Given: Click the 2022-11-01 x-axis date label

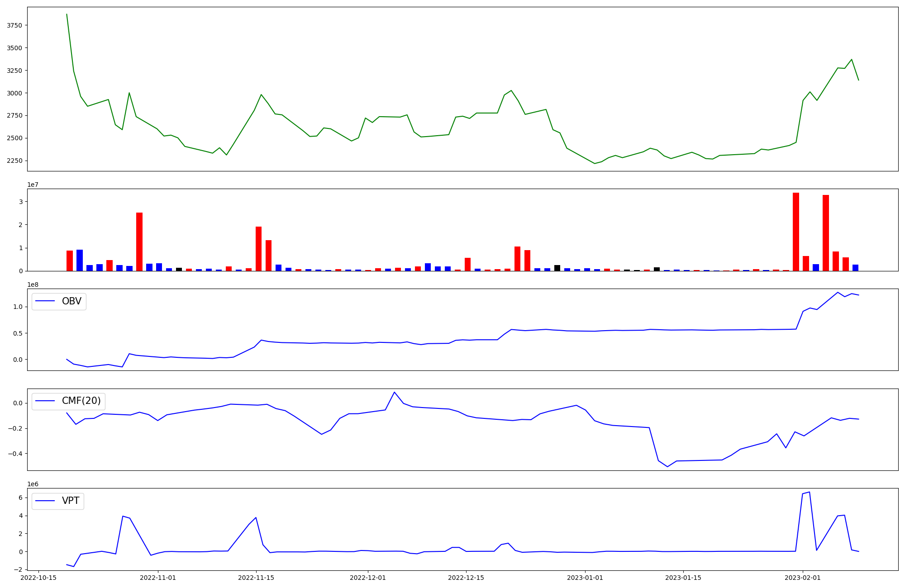Looking at the screenshot, I should [158, 578].
